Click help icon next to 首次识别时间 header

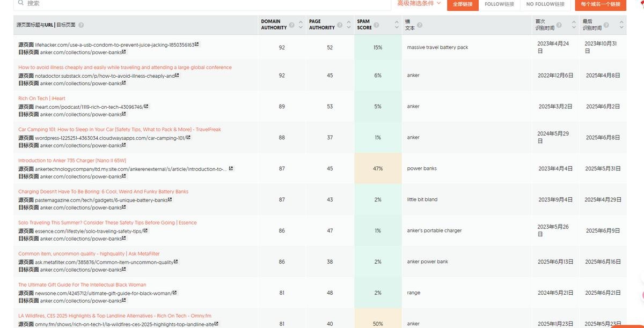click(x=559, y=25)
